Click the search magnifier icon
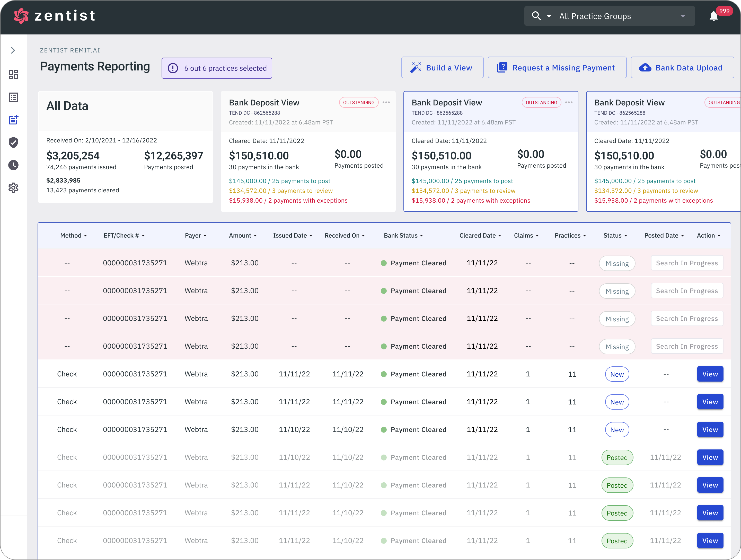Viewport: 741px width, 560px height. pos(536,16)
